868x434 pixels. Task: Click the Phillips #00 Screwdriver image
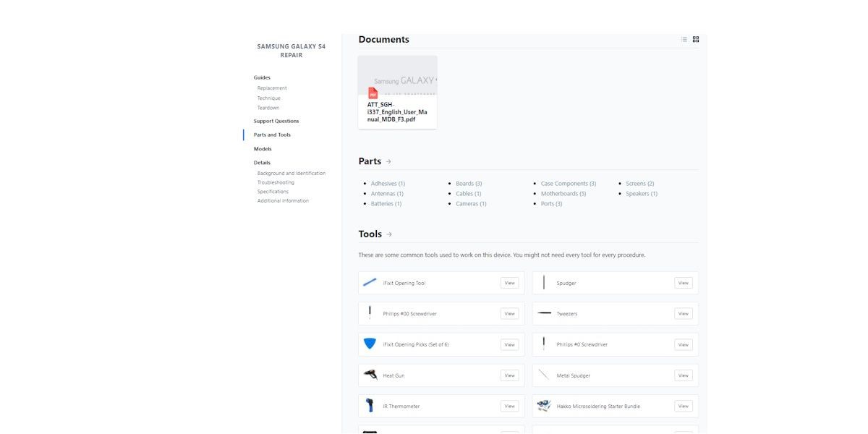pos(370,313)
